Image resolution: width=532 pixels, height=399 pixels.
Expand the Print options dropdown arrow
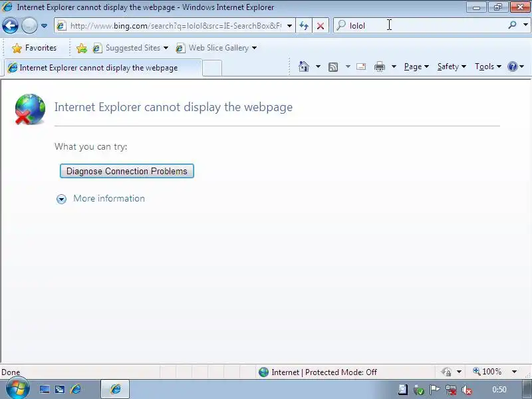click(394, 66)
